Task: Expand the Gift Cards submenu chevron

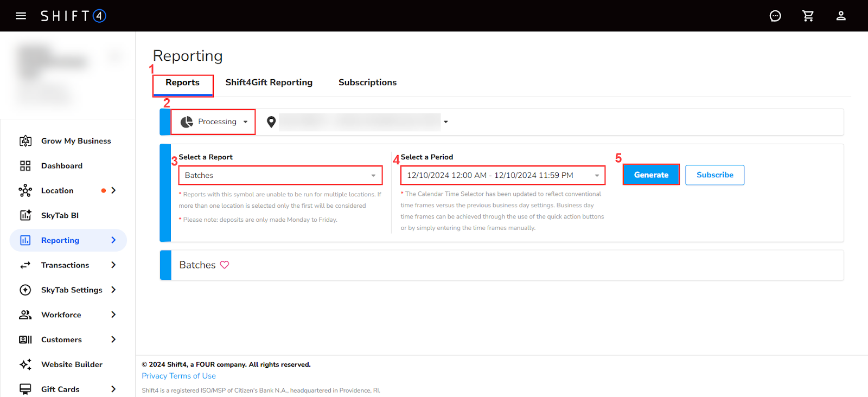Action: click(x=113, y=389)
